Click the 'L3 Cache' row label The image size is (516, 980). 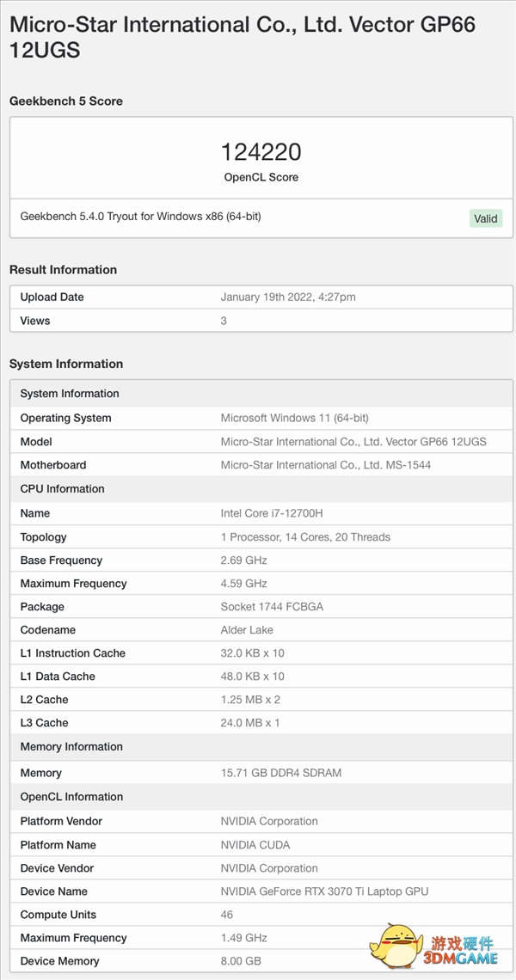[43, 723]
